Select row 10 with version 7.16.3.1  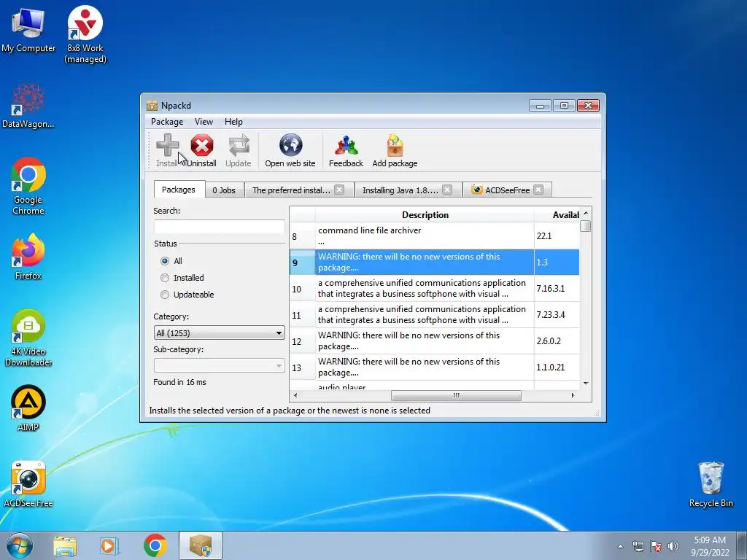(435, 288)
